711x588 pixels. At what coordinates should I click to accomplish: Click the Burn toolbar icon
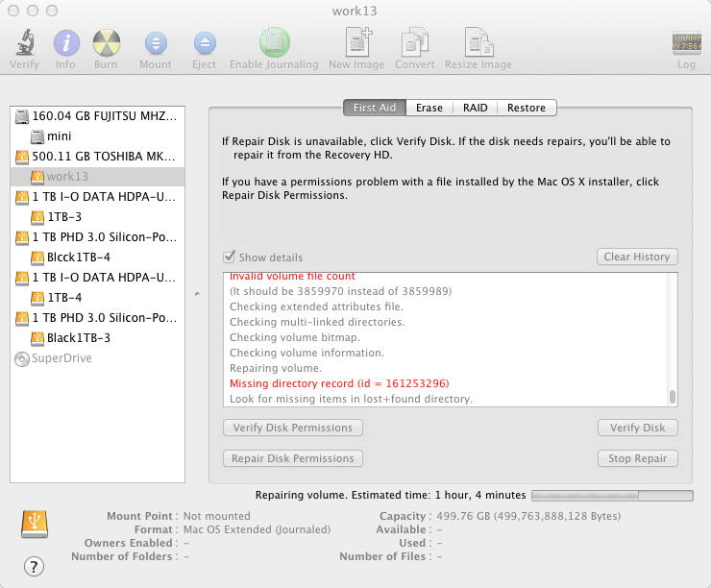pos(106,42)
